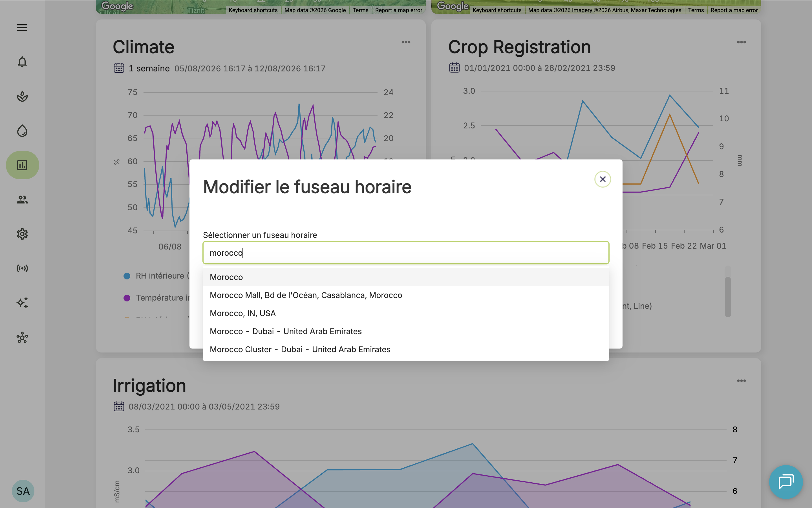This screenshot has height=508, width=812.
Task: Click Irrigation date range text
Action: [x=204, y=406]
